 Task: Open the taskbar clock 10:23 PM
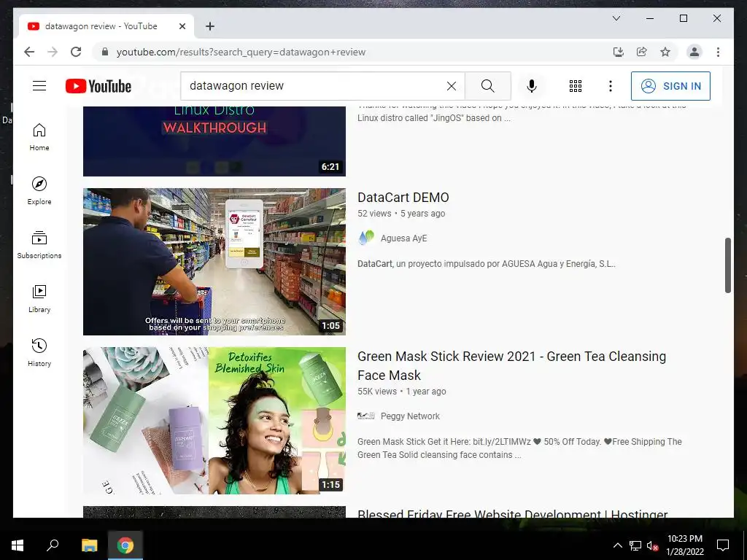click(x=684, y=545)
